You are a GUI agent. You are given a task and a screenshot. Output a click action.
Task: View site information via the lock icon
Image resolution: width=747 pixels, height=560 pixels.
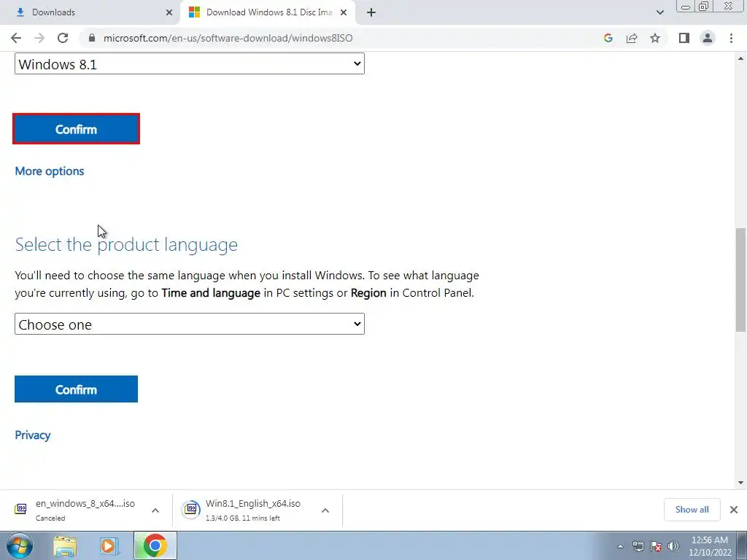click(x=92, y=38)
